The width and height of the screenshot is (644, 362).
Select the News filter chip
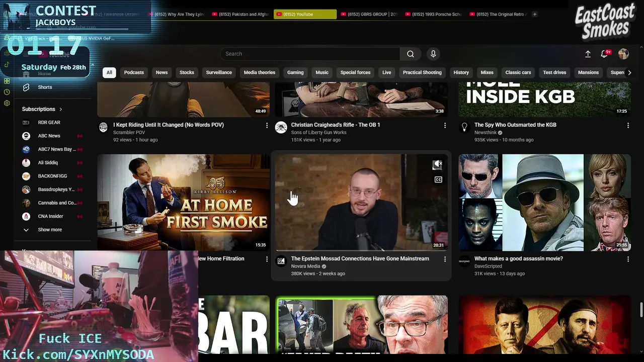click(162, 72)
